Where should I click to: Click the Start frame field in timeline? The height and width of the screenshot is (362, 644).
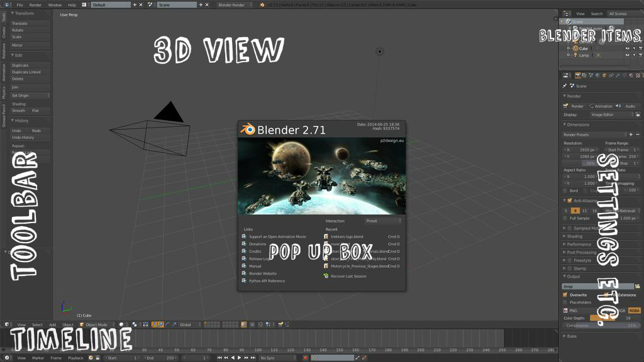tap(122, 358)
